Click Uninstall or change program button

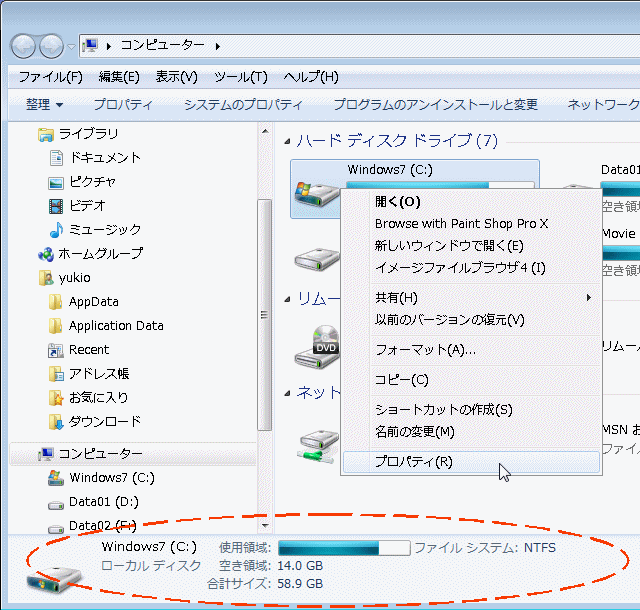tap(435, 105)
